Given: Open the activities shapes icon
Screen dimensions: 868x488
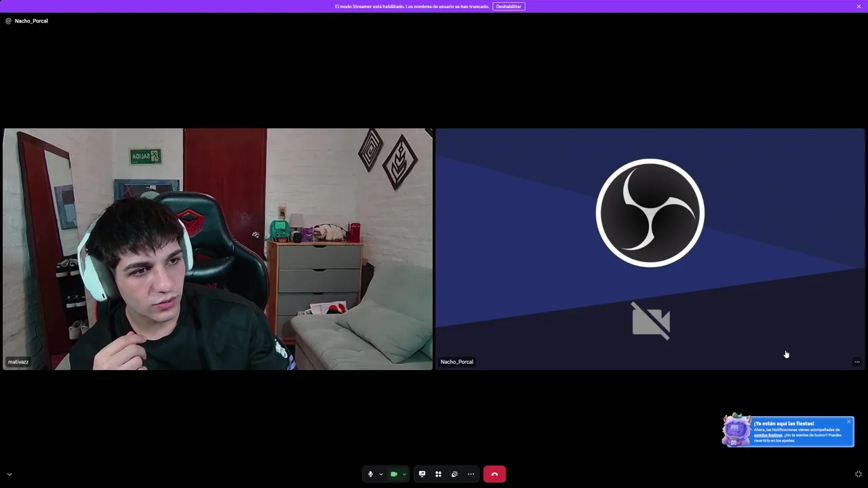Looking at the screenshot, I should pyautogui.click(x=438, y=474).
